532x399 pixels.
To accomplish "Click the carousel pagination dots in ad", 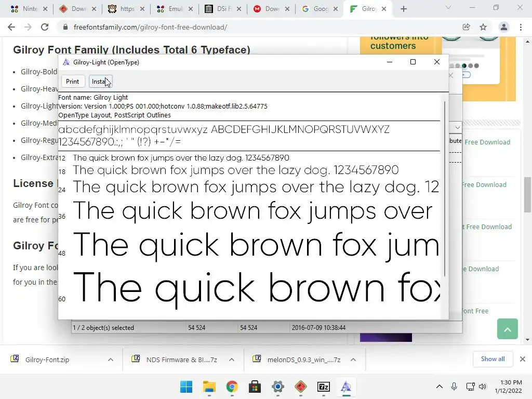I will click(x=464, y=66).
